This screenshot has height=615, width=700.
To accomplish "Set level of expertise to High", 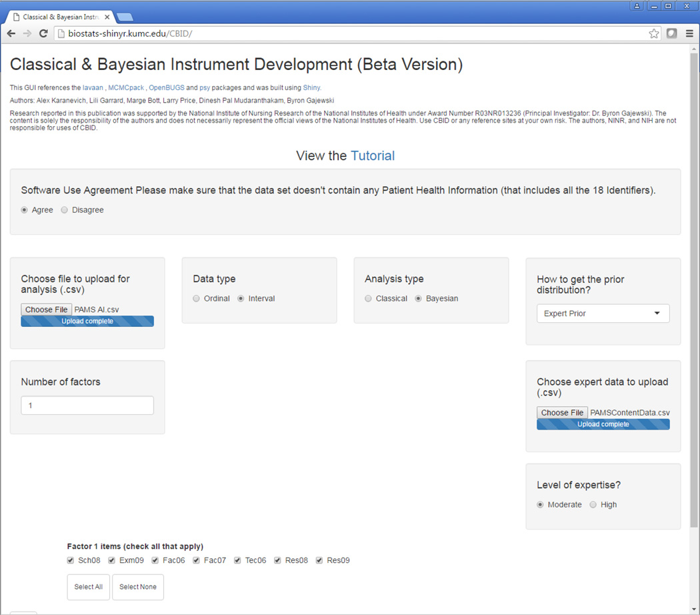I will pyautogui.click(x=593, y=505).
